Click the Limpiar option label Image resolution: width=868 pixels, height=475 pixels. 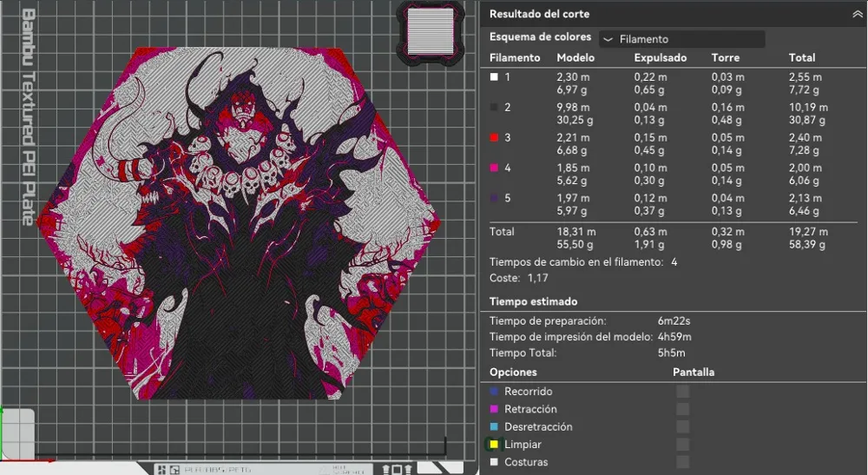click(x=523, y=445)
